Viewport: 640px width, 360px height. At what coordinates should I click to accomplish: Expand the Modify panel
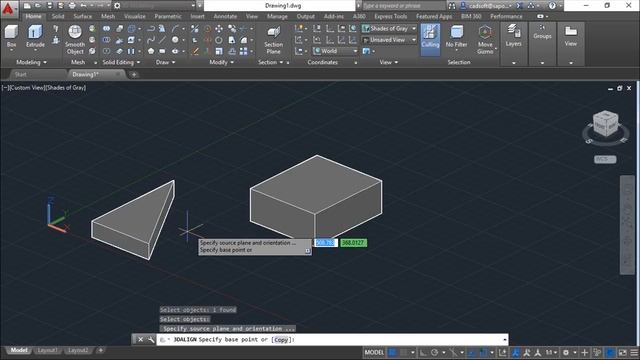point(222,62)
